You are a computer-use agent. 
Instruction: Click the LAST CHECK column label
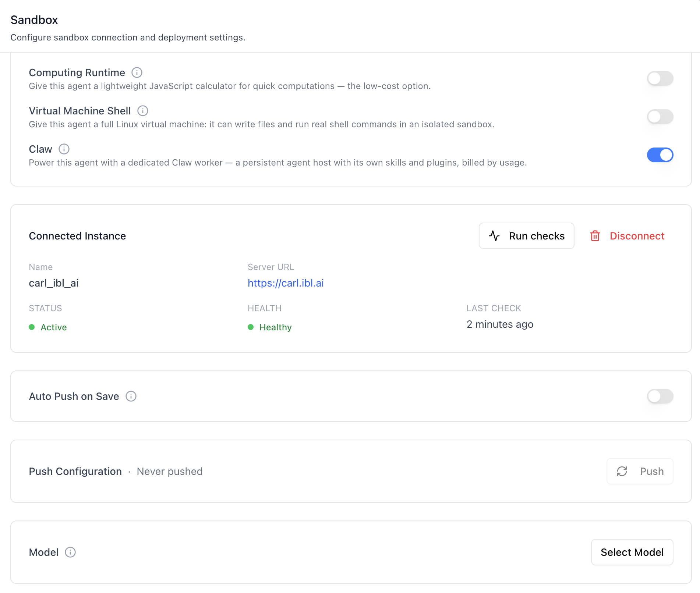click(x=494, y=308)
